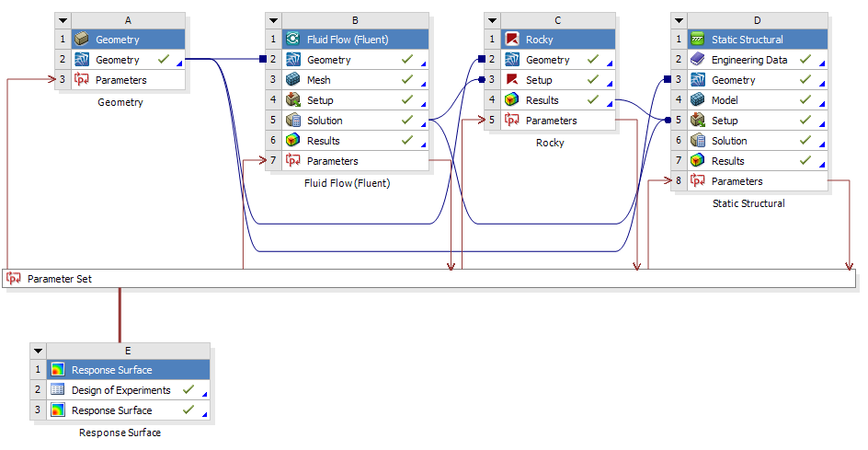
Task: Click the Fluent Solution cell icon
Action: click(x=293, y=121)
